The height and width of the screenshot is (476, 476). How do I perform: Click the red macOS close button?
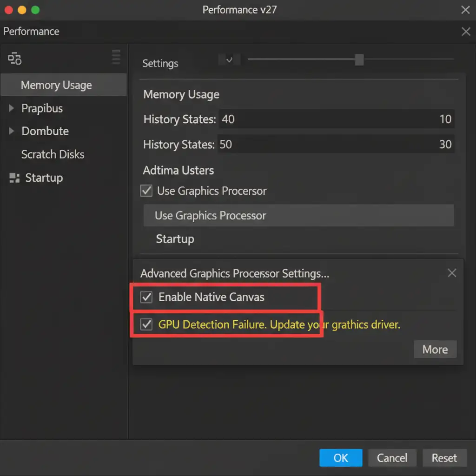click(9, 10)
